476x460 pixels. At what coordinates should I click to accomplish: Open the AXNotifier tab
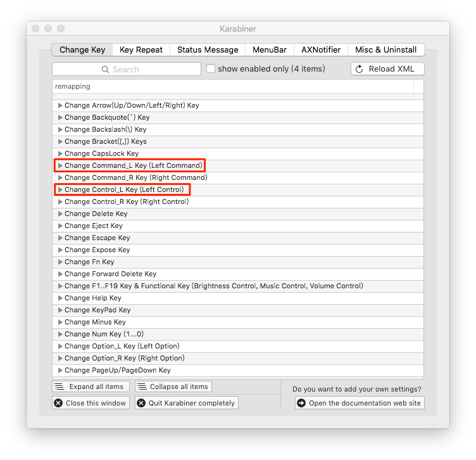coord(321,50)
